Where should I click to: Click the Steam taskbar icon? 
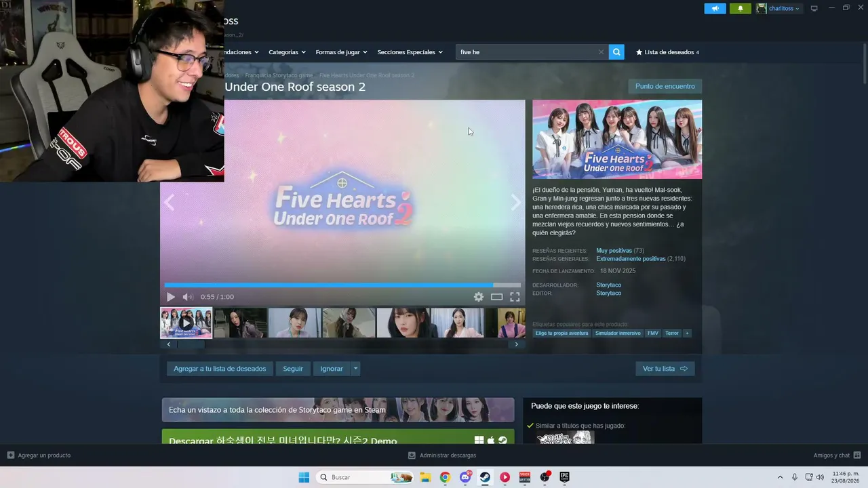coord(485,477)
